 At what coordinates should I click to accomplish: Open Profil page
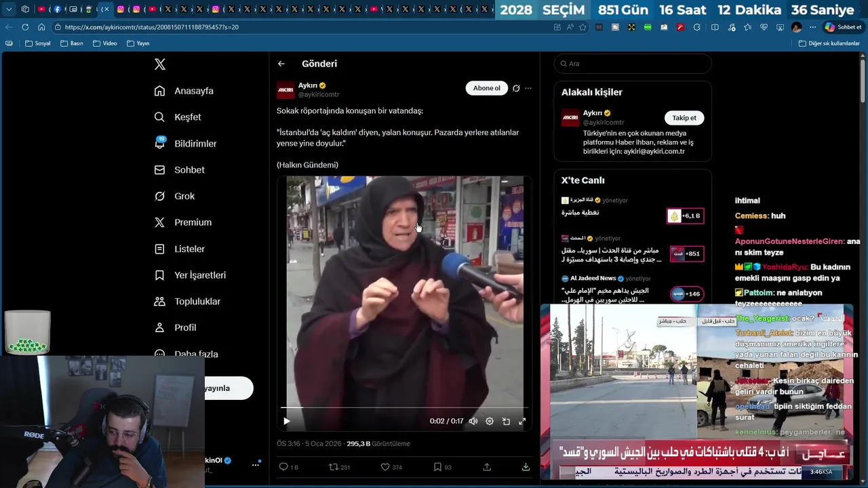(x=176, y=327)
